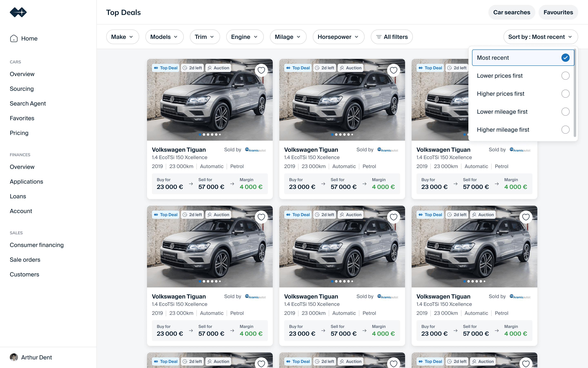
Task: Click the 2d left badge on bottom-row right card
Action: [x=457, y=361]
